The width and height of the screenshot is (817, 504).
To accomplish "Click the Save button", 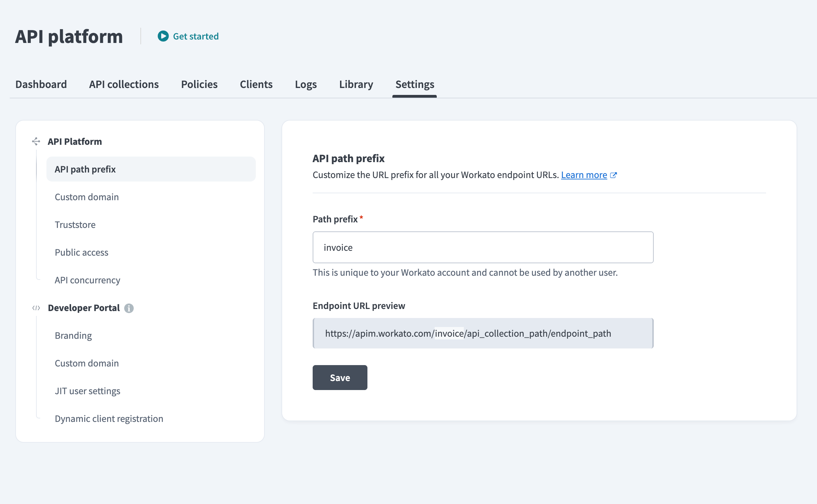I will [340, 378].
